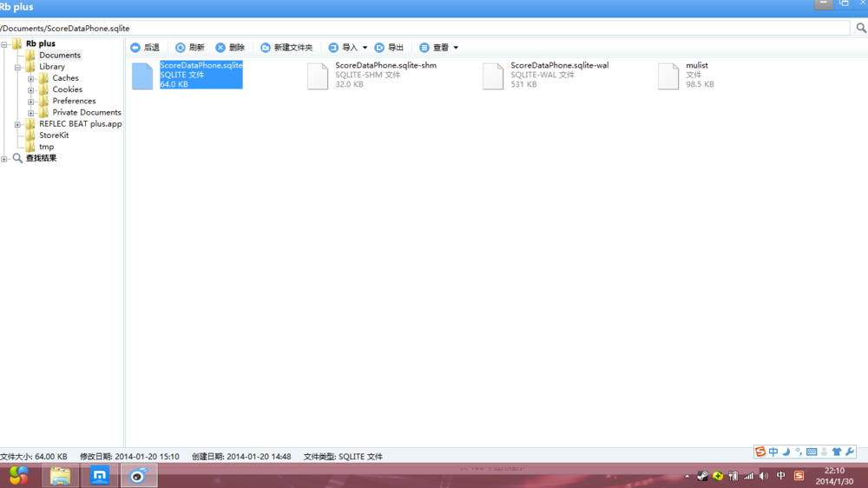
Task: Click the Refresh (刷新) toolbar button
Action: pyautogui.click(x=190, y=48)
